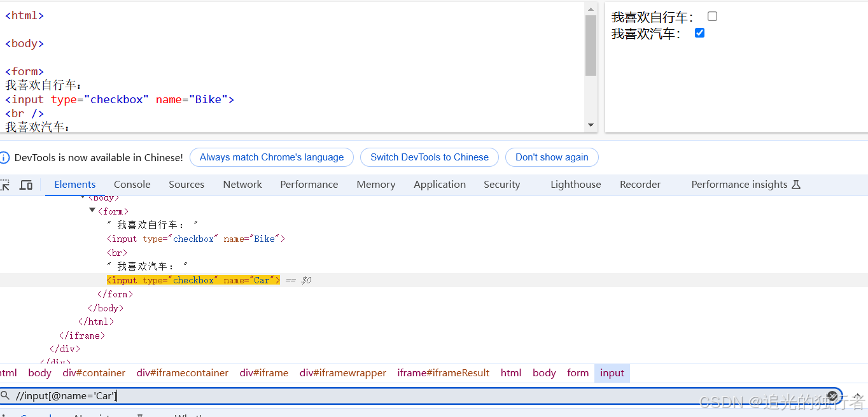Open the Network panel
This screenshot has width=868, height=417.
click(242, 184)
